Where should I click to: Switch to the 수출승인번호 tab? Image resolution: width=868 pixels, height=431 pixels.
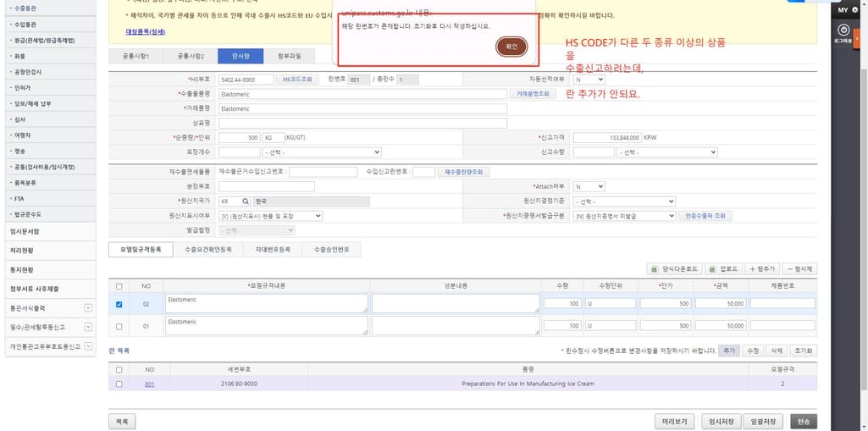tap(332, 250)
